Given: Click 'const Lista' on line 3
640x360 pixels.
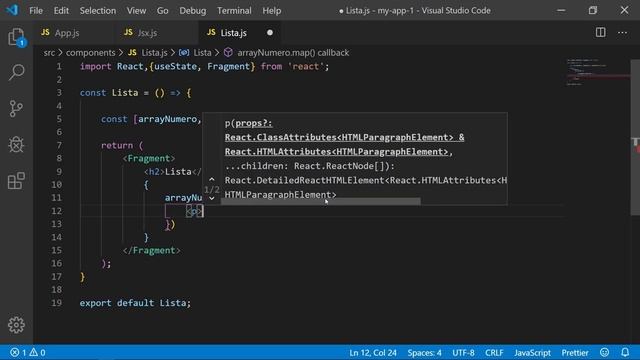Looking at the screenshot, I should pos(109,93).
